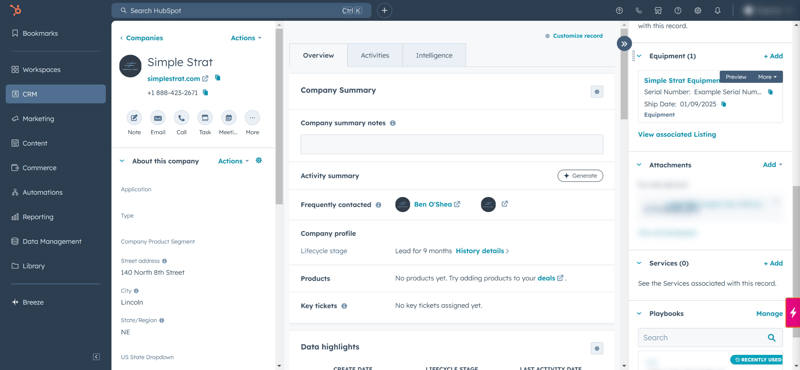Copy the simplestrat.com domain
The image size is (800, 370).
(218, 78)
